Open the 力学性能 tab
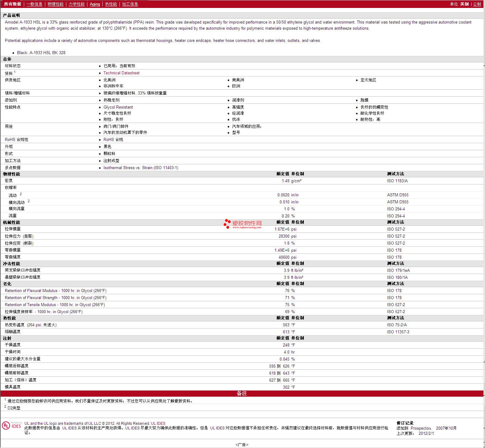Screen dimensions: 485x448 (x=76, y=4)
